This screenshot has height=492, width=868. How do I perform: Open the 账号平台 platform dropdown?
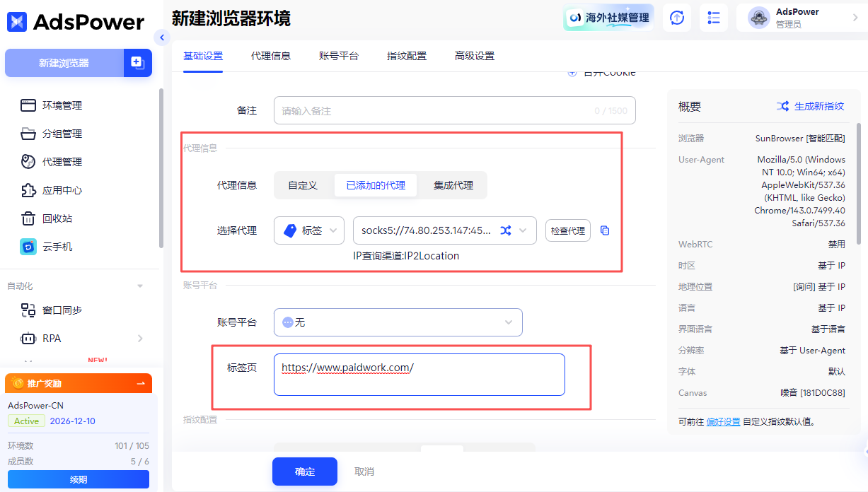click(x=398, y=322)
